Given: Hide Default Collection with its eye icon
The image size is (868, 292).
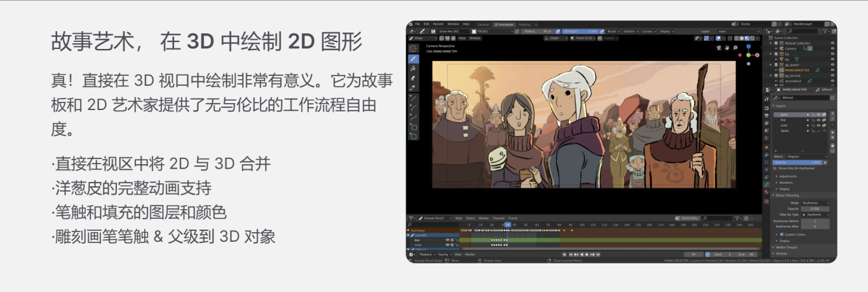Looking at the screenshot, I should click(832, 43).
